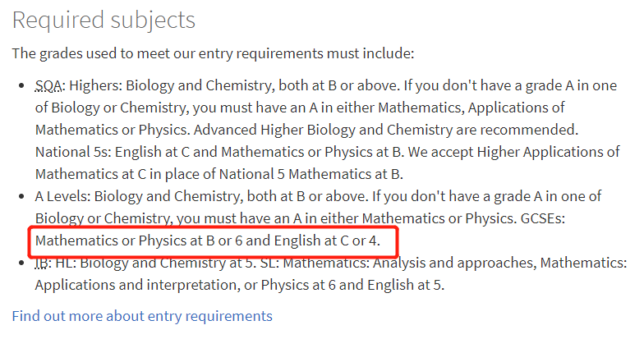The height and width of the screenshot is (339, 644).
Task: Click the "National 5s:" label text
Action: click(73, 152)
